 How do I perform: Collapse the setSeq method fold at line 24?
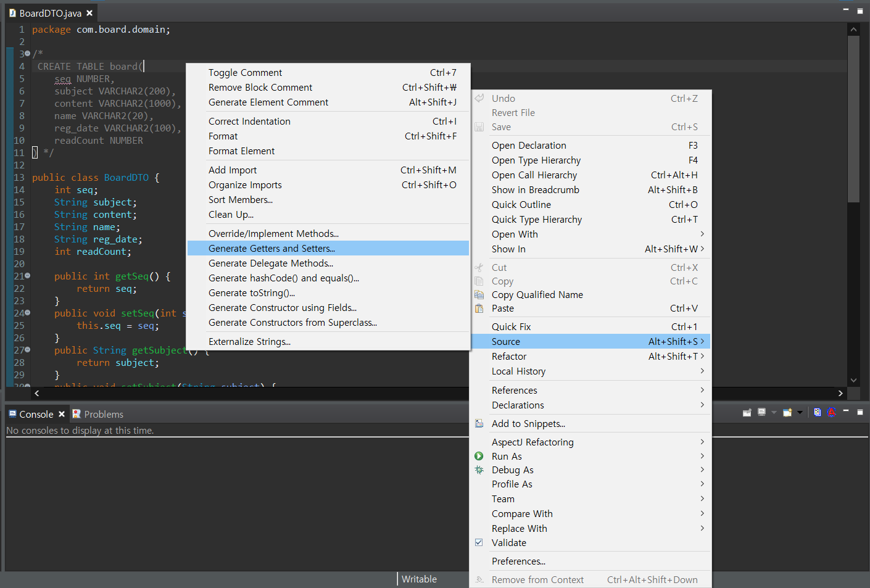click(27, 313)
